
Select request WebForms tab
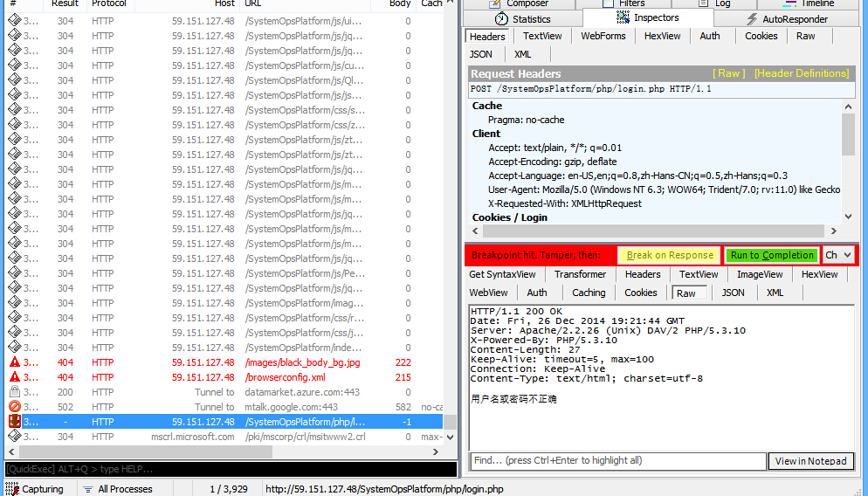coord(603,36)
